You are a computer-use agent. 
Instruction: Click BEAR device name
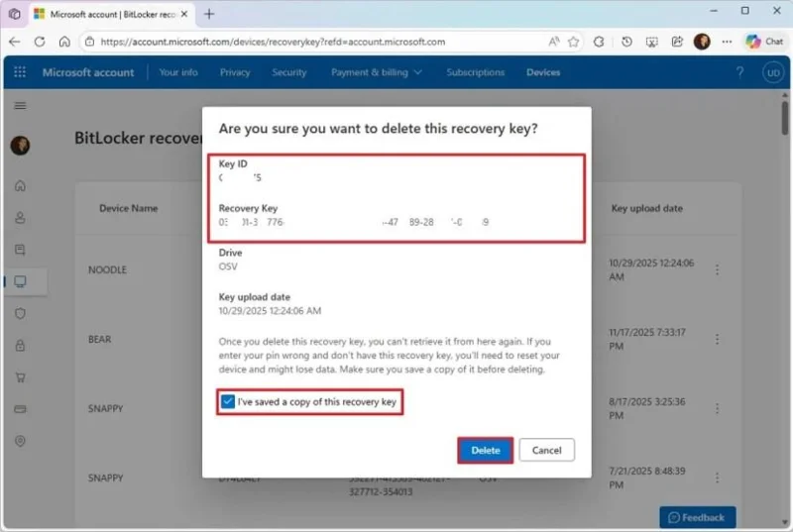(x=100, y=339)
